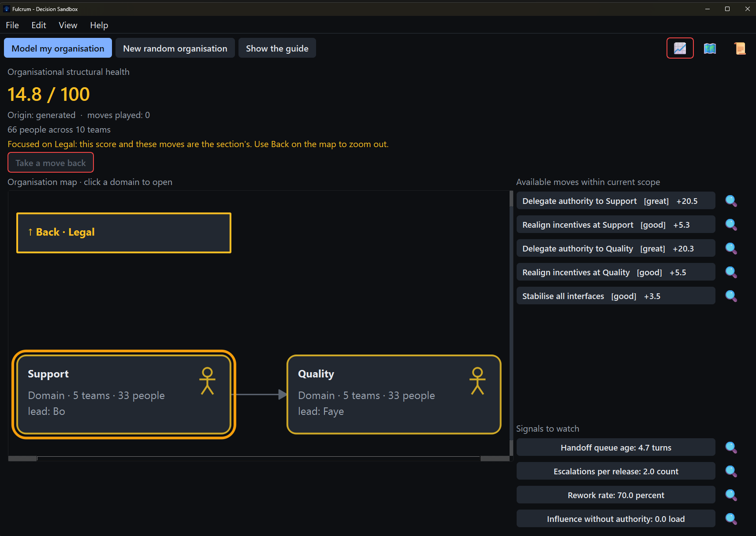Click 'Organisational structural health' label
The image size is (756, 536).
click(68, 72)
